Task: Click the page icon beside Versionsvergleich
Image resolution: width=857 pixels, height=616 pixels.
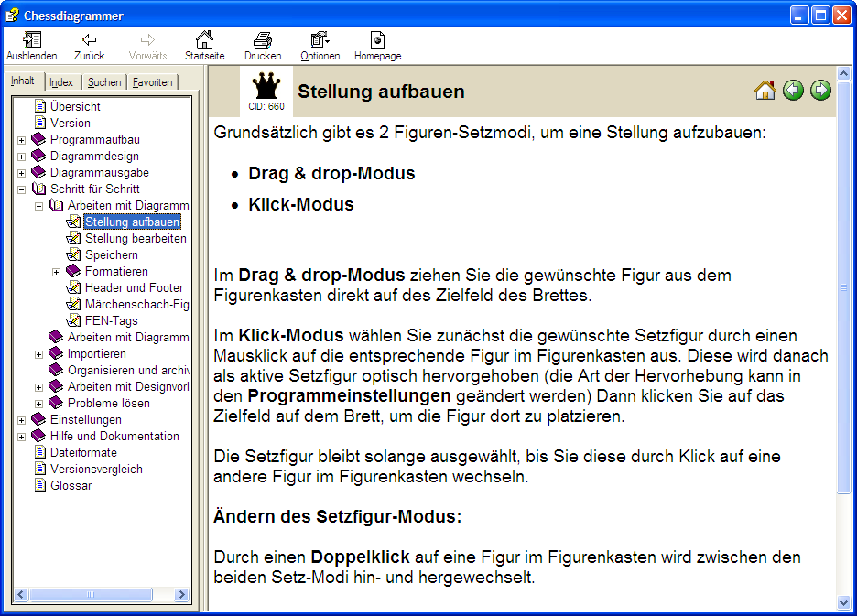Action: coord(40,469)
